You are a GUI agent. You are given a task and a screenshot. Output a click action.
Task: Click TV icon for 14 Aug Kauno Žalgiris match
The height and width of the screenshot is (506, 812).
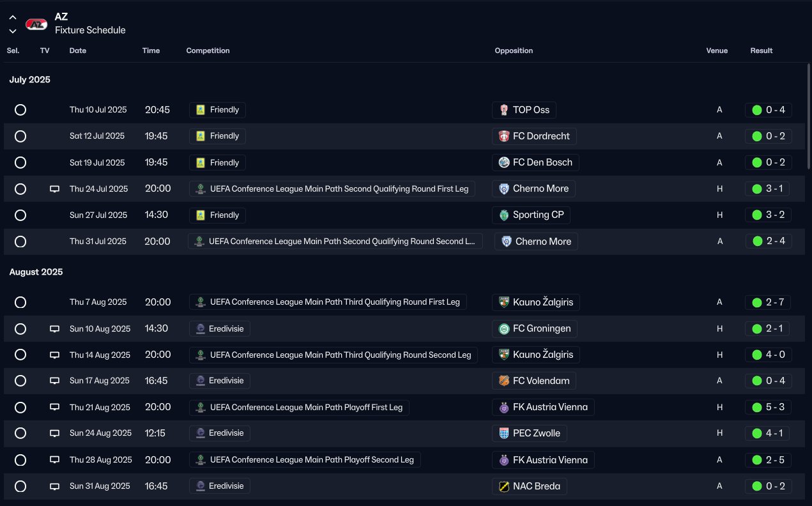(55, 355)
